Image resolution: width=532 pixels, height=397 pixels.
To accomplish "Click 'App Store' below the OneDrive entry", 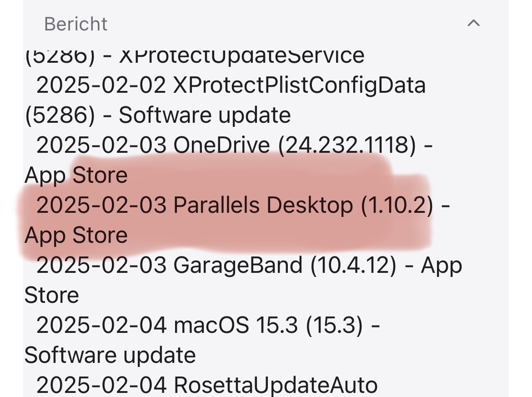I will [x=76, y=175].
